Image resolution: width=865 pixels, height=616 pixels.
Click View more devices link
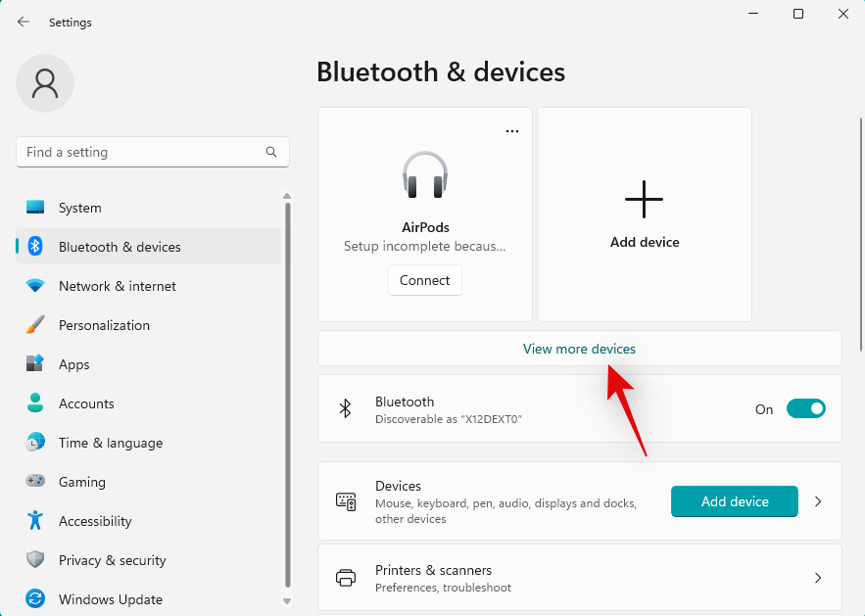[x=579, y=349]
